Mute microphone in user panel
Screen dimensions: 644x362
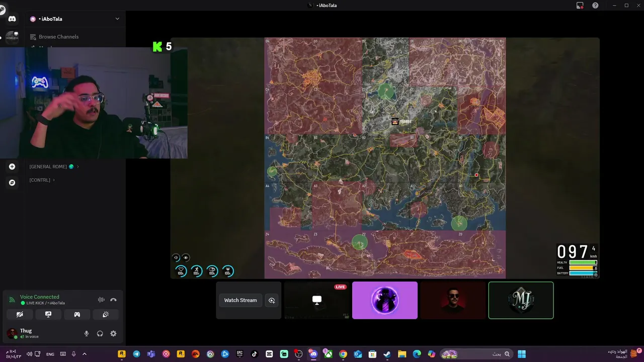coord(86,333)
